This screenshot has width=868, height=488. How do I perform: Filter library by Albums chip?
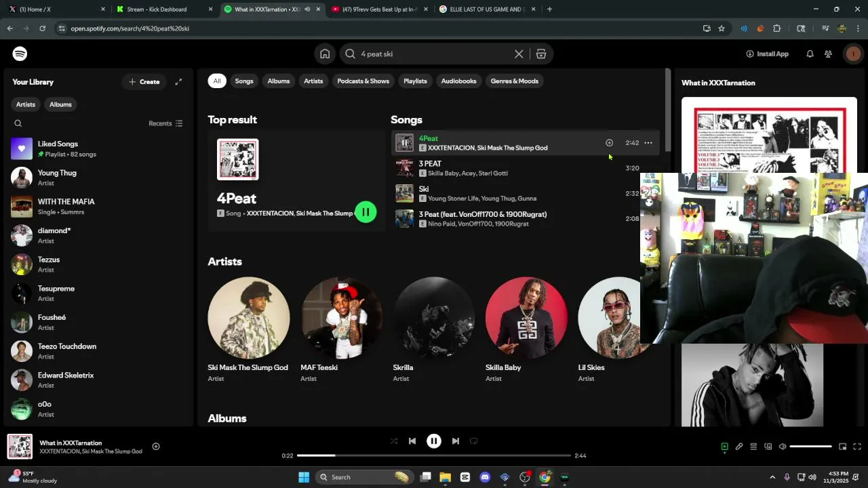click(x=60, y=104)
